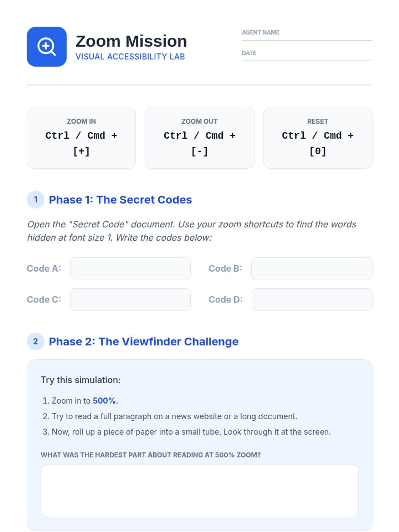399x532 pixels.
Task: Click the hardest part answer textarea
Action: pyautogui.click(x=199, y=490)
